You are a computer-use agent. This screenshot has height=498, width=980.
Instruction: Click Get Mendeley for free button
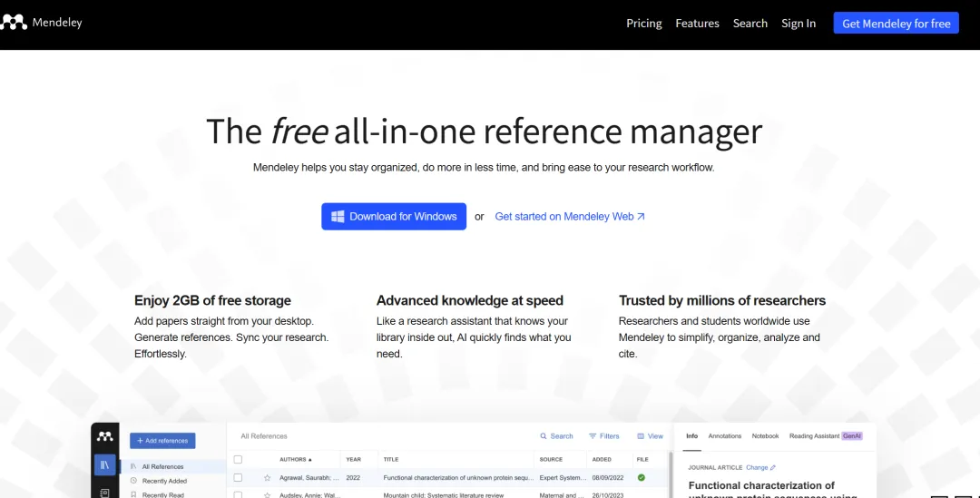[x=896, y=23]
